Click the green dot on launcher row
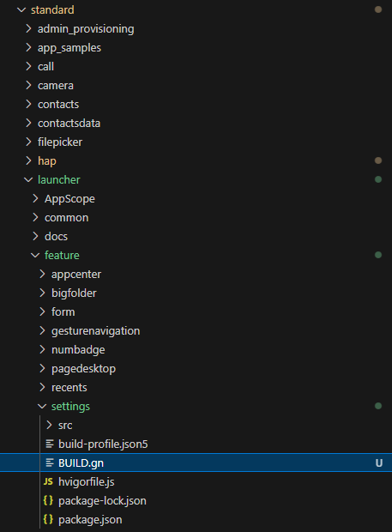Viewport: 392px width, 532px height. pos(378,179)
